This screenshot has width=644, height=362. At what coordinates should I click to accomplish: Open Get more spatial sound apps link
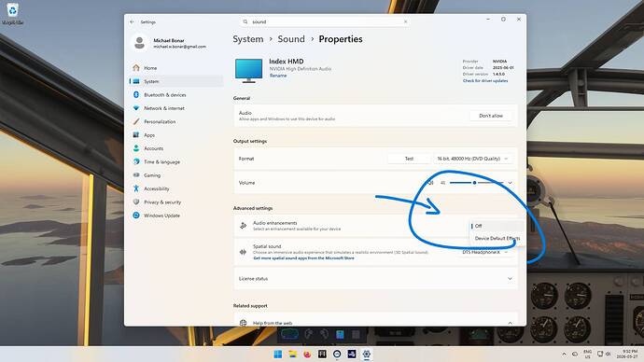(303, 258)
